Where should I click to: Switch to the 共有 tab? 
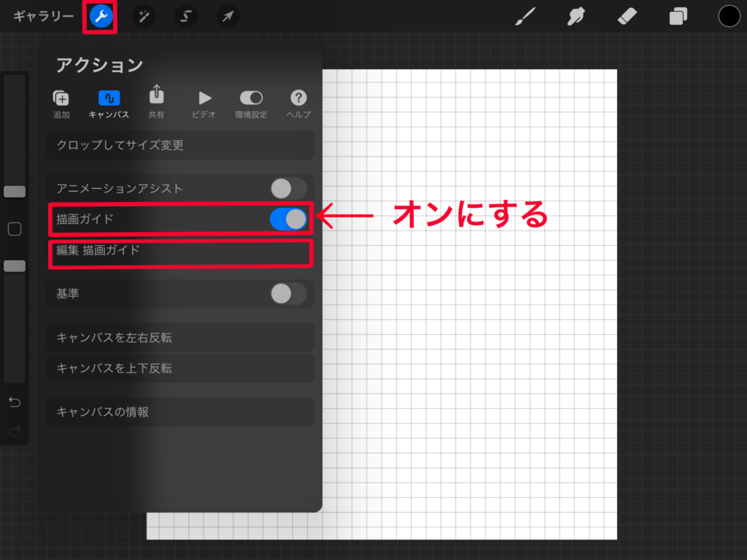(x=156, y=102)
